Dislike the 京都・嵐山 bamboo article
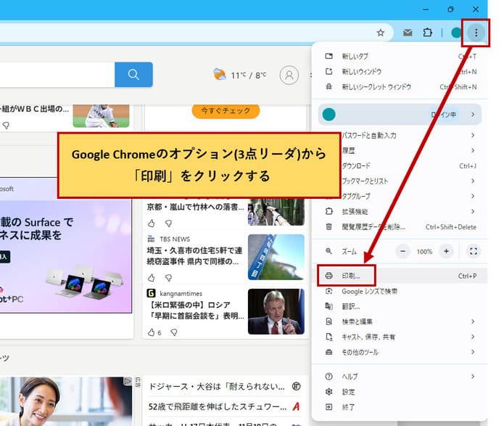This screenshot has height=426, width=504. [x=168, y=223]
